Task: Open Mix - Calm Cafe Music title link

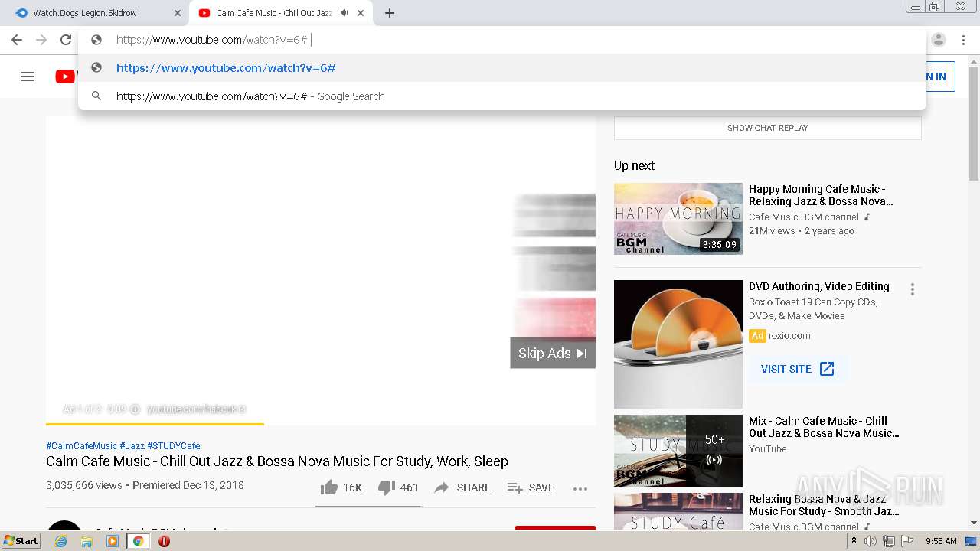Action: coord(824,427)
